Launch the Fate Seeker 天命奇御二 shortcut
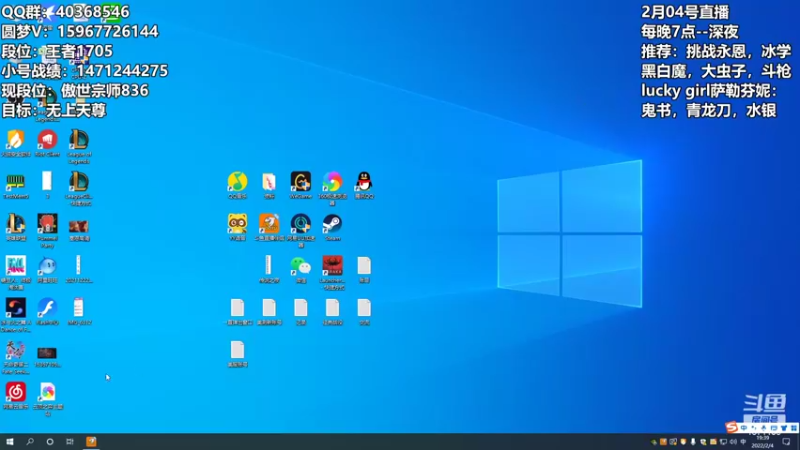 [15, 351]
